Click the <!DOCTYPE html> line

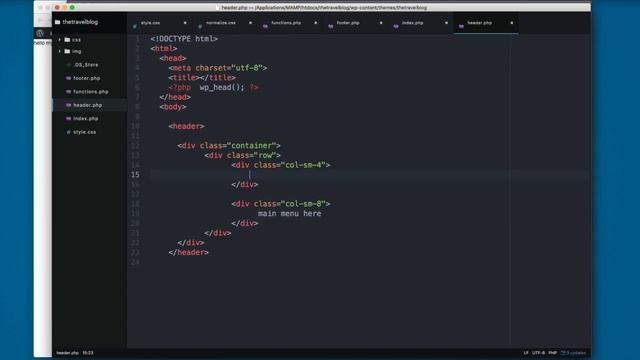tap(184, 39)
